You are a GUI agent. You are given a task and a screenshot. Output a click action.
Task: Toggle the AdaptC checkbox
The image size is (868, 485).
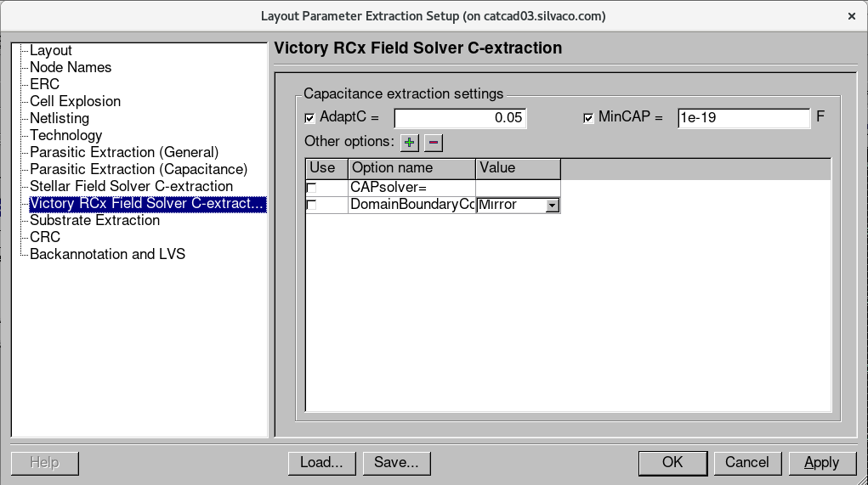(x=309, y=118)
